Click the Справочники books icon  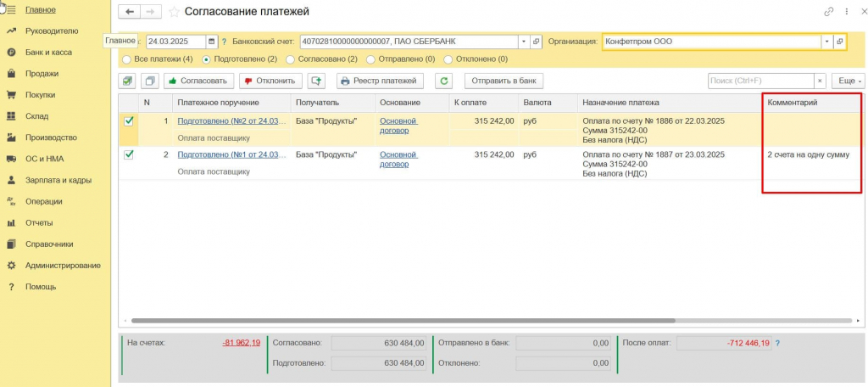[10, 244]
